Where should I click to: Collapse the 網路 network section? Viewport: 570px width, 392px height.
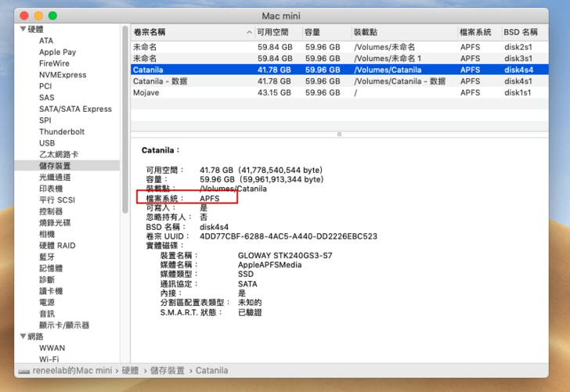pos(23,336)
